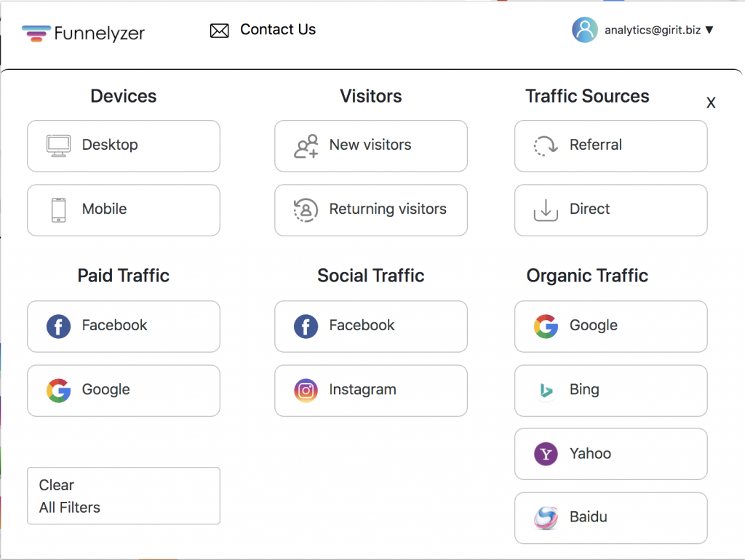The image size is (745, 560).
Task: Toggle the Returning visitors filter
Action: tap(370, 209)
